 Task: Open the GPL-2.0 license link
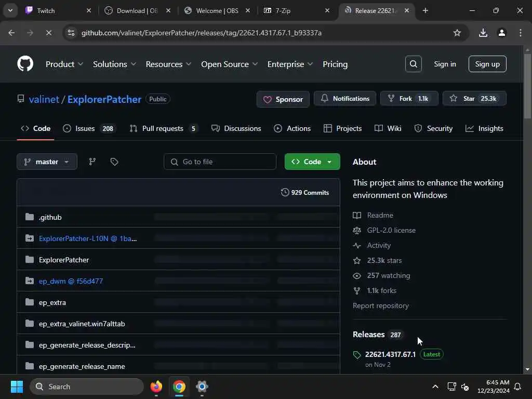(391, 230)
